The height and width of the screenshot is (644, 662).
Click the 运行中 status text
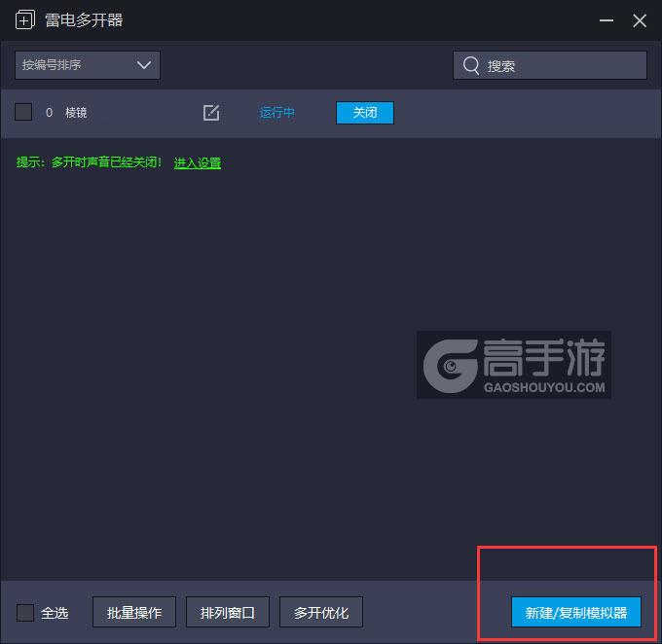click(276, 113)
